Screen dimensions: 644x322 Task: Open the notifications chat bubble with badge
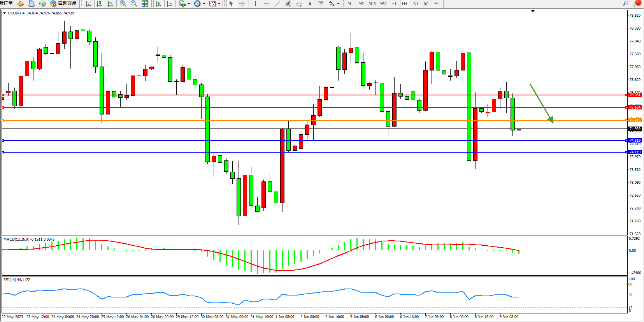pos(636,4)
